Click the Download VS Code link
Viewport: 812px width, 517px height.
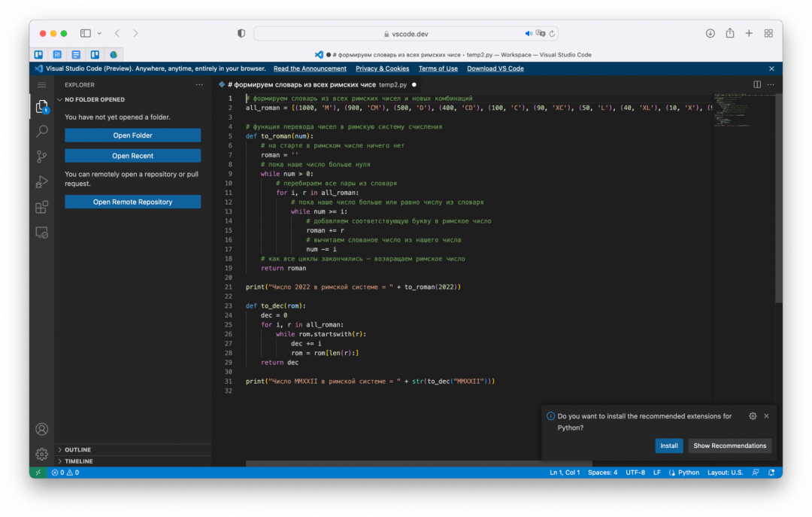click(x=495, y=68)
